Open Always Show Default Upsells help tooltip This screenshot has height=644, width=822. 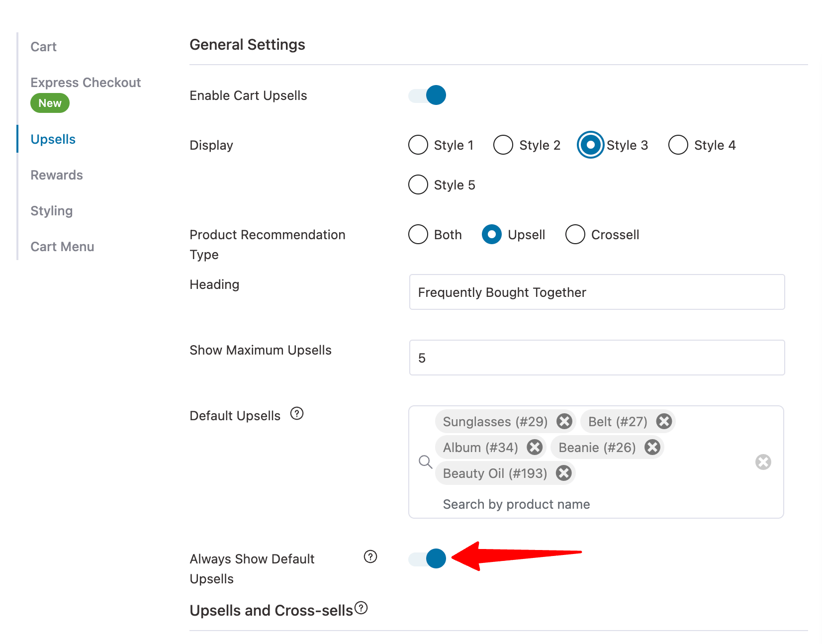370,556
